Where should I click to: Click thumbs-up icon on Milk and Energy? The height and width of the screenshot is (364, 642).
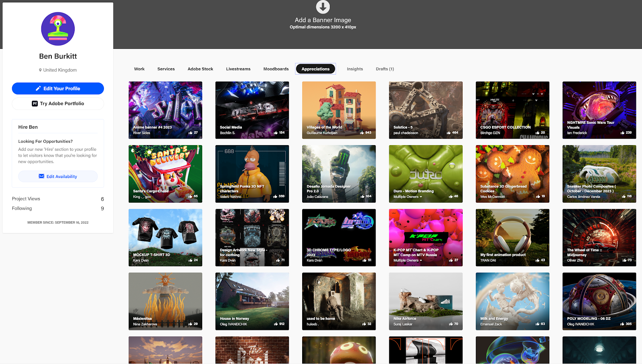[x=537, y=324]
